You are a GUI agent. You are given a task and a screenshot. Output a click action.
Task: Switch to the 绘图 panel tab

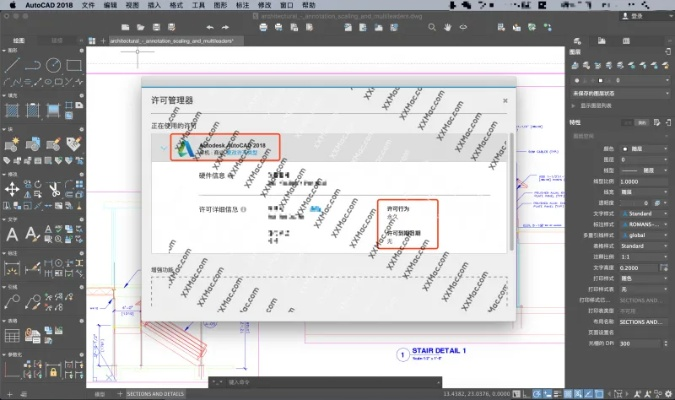20,41
